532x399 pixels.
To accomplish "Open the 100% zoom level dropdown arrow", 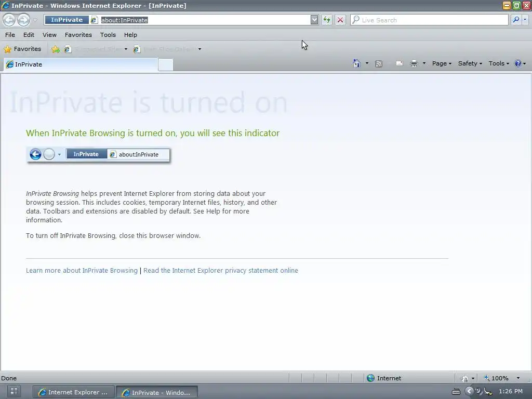I will tap(518, 378).
